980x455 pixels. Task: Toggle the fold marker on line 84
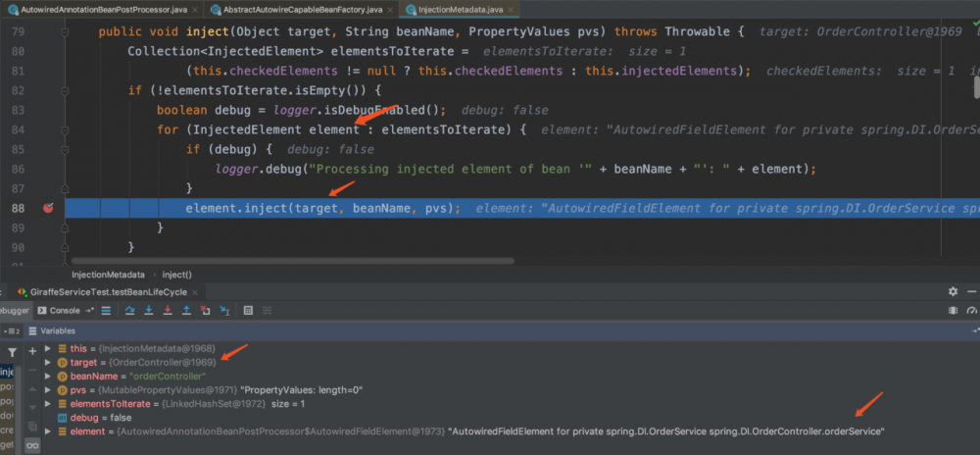(65, 130)
